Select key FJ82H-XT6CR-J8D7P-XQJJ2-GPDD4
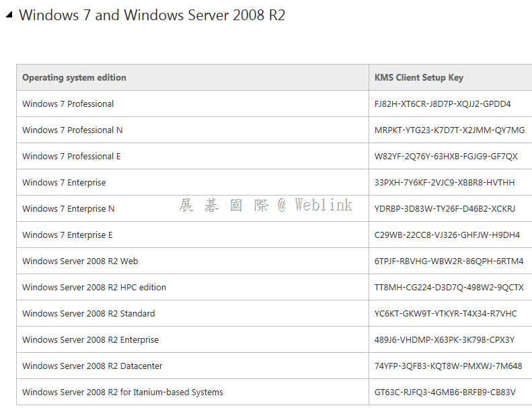The width and height of the screenshot is (532, 416). click(x=443, y=104)
